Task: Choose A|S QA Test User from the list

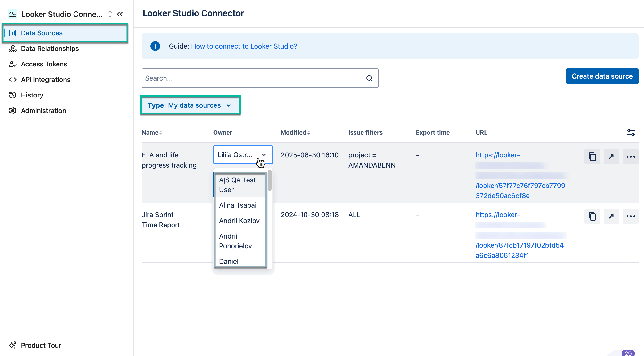Action: [x=237, y=185]
